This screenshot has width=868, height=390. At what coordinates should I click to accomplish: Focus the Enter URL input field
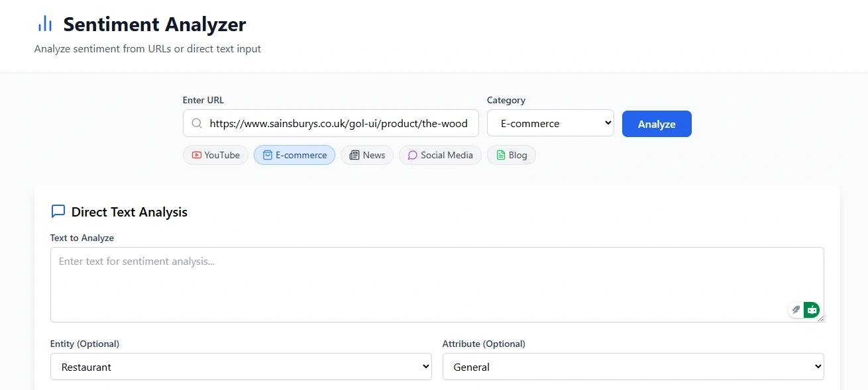click(x=338, y=123)
